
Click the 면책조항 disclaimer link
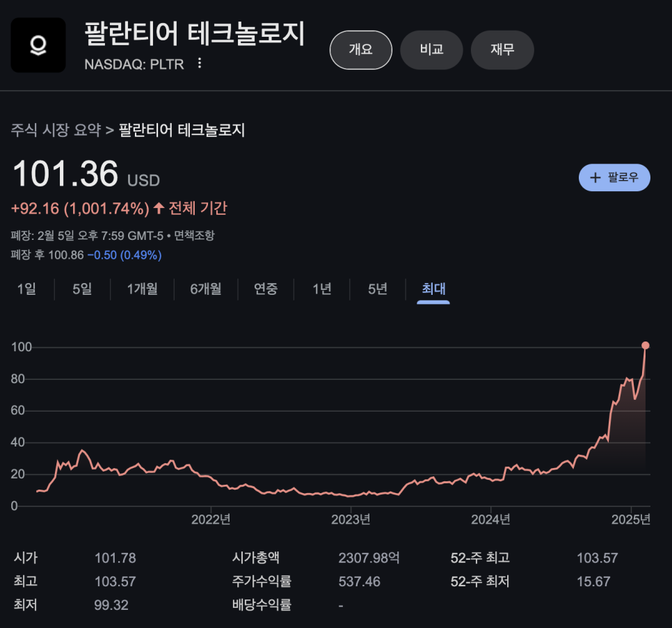[194, 235]
